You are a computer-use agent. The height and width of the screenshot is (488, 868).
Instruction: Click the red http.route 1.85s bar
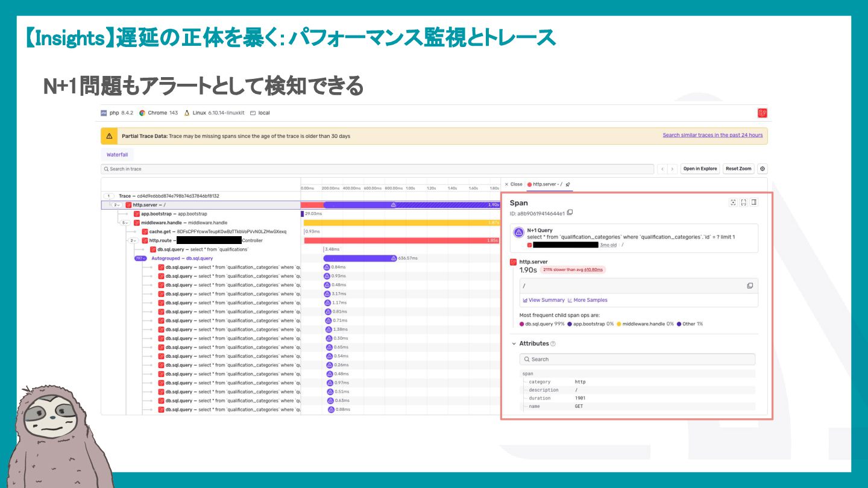(402, 240)
